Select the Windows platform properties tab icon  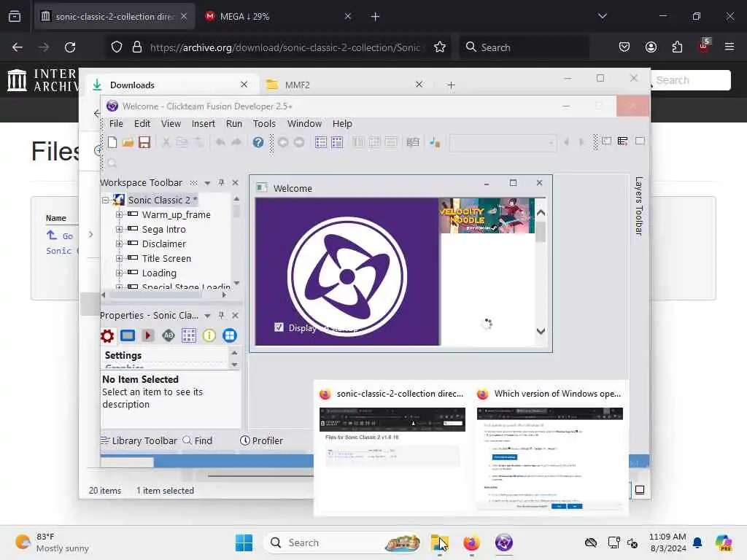[x=230, y=335]
